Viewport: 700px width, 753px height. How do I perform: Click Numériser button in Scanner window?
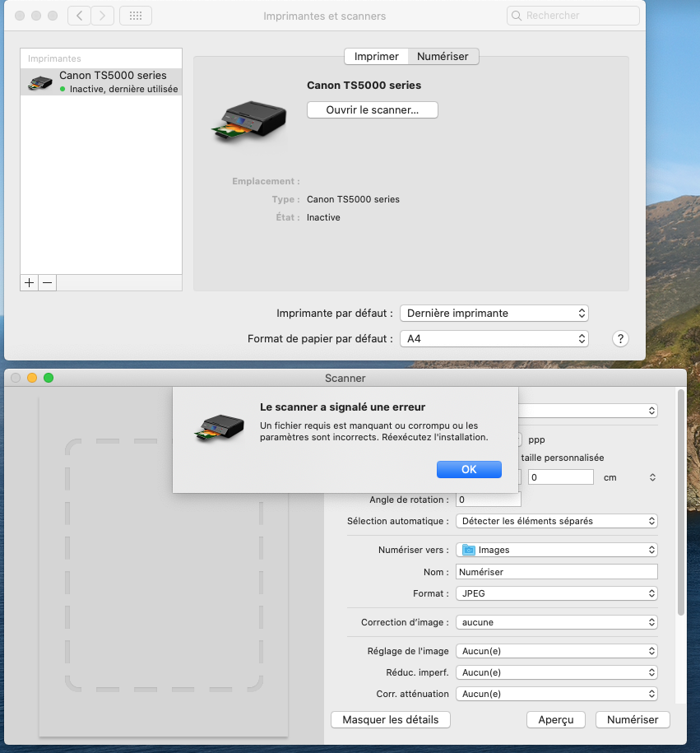point(633,720)
